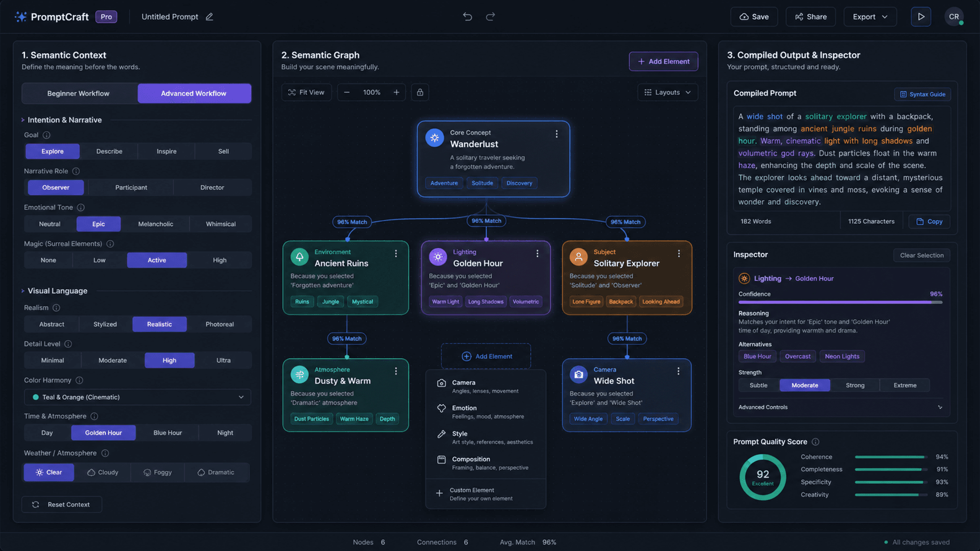Click the redo arrow icon
The height and width of the screenshot is (551, 980).
click(x=490, y=17)
